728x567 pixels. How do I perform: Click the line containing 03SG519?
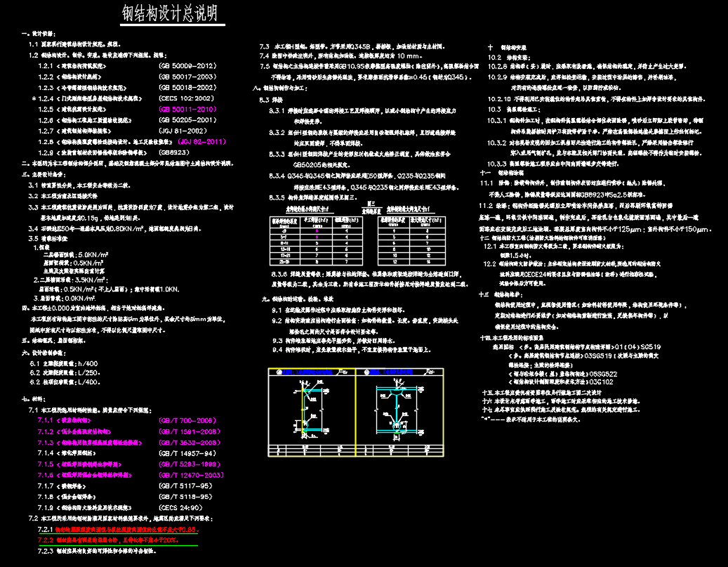click(583, 356)
